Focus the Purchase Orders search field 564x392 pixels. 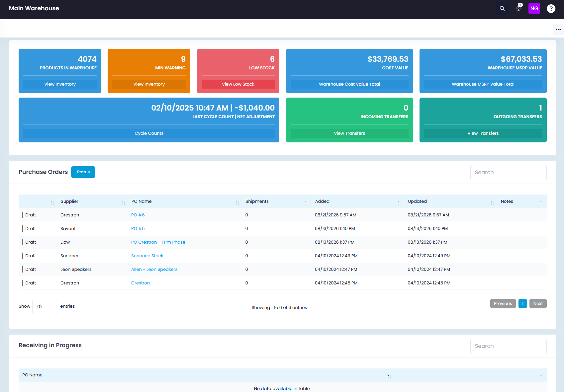pos(508,173)
